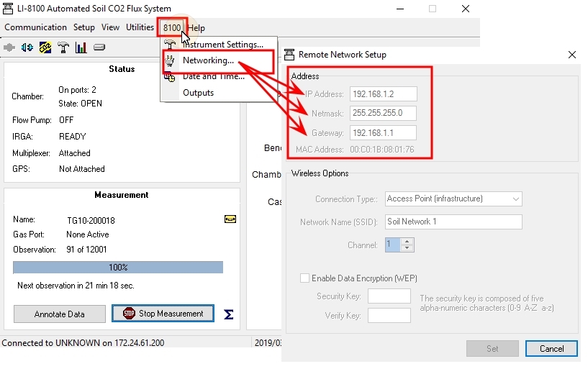This screenshot has width=588, height=369.
Task: Click the measurement name TG10-200018
Action: 91,221
